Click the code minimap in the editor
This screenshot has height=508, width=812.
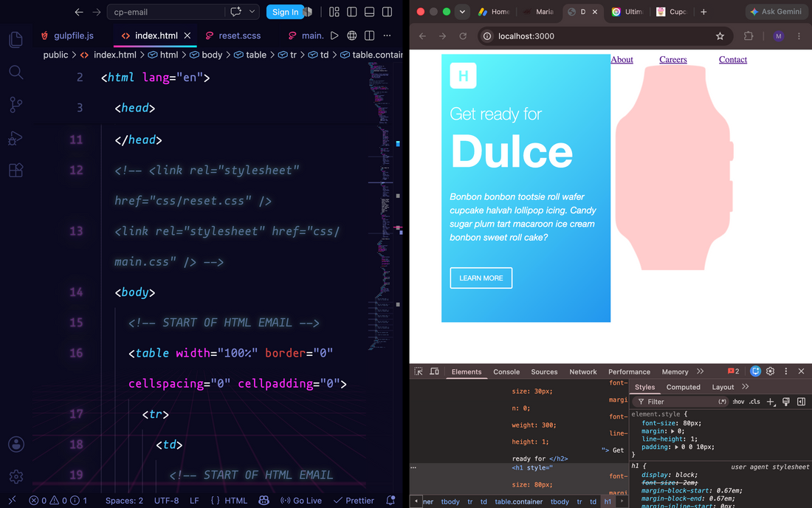[381, 206]
